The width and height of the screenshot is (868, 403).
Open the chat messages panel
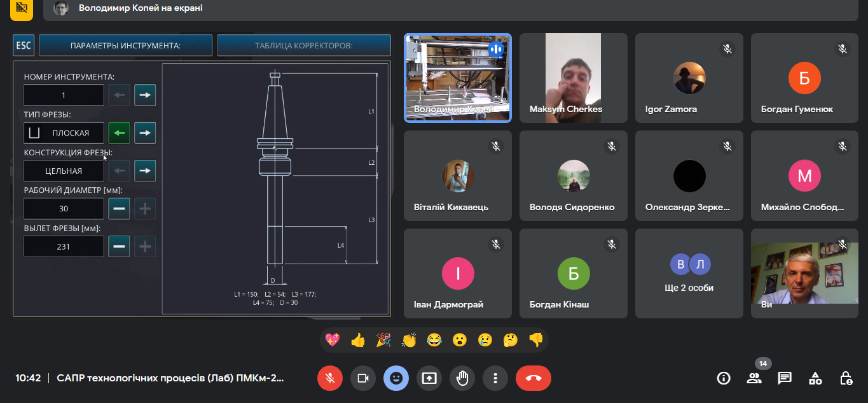click(x=785, y=378)
